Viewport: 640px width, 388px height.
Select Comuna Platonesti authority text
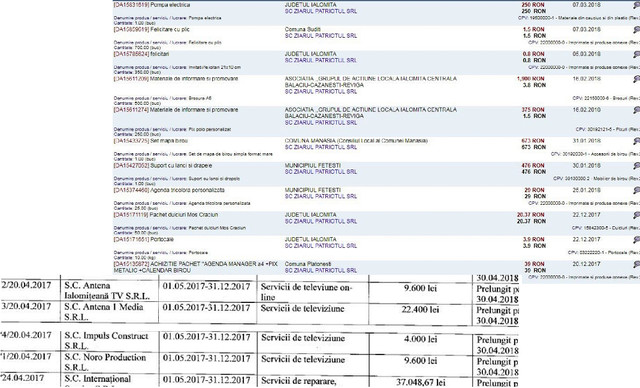click(308, 264)
